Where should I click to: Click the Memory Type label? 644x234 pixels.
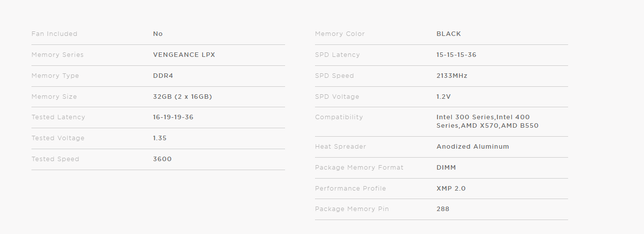(x=55, y=76)
